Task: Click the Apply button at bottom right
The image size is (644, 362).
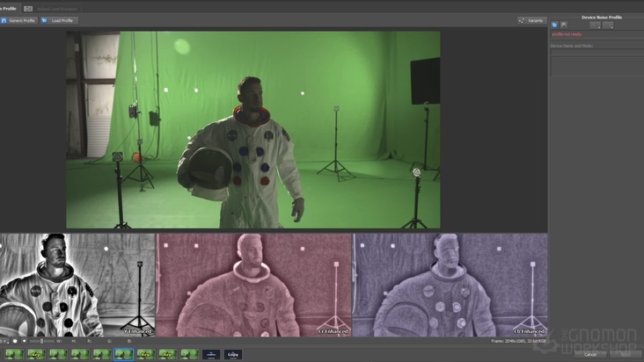Action: coord(626,354)
